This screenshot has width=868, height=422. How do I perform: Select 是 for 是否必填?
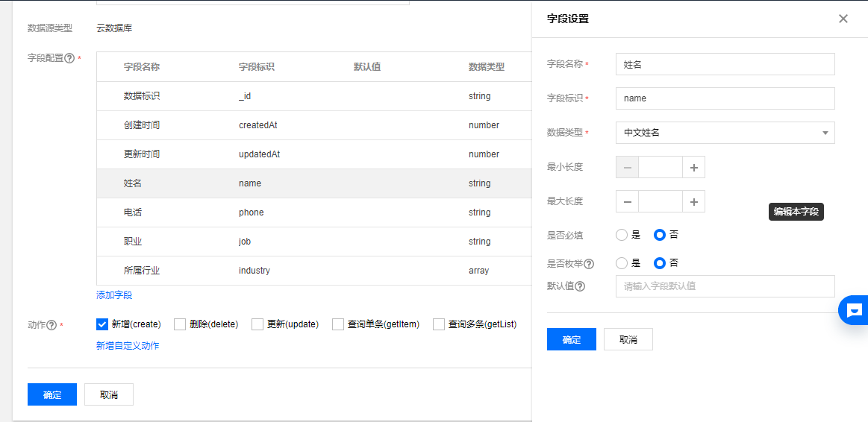(622, 235)
